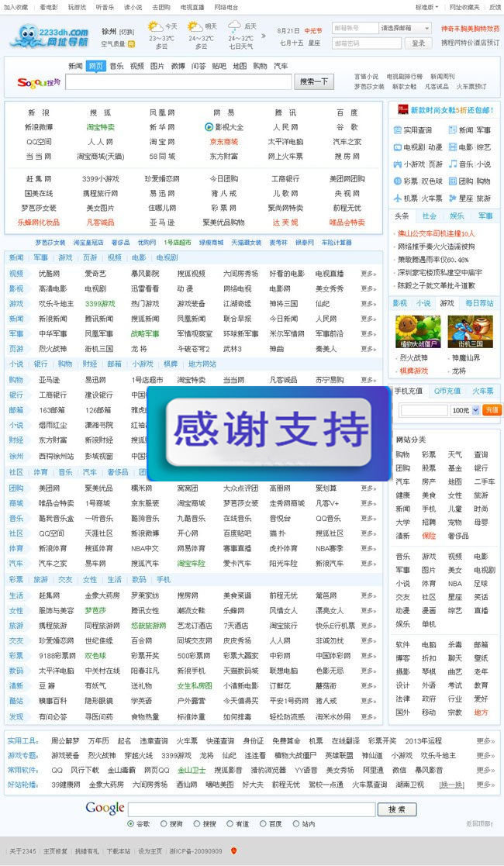Click the Google logo at bottom
This screenshot has height=866, width=504.
click(x=105, y=808)
